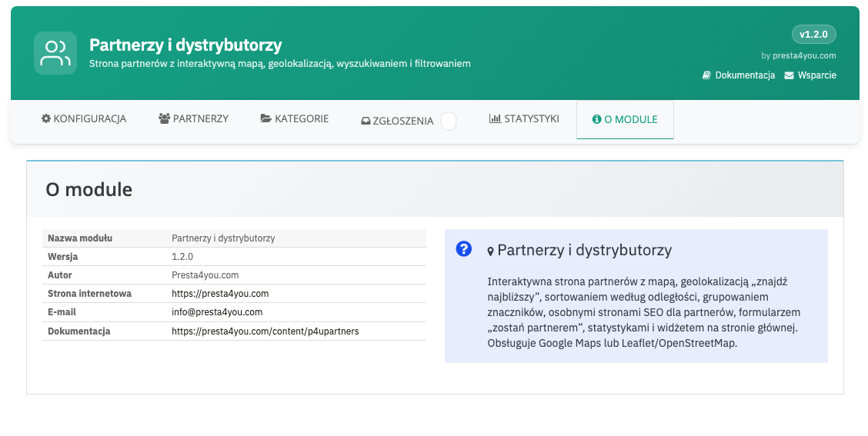The width and height of the screenshot is (868, 436).
Task: Switch to the Konfiguracja tab
Action: [84, 118]
